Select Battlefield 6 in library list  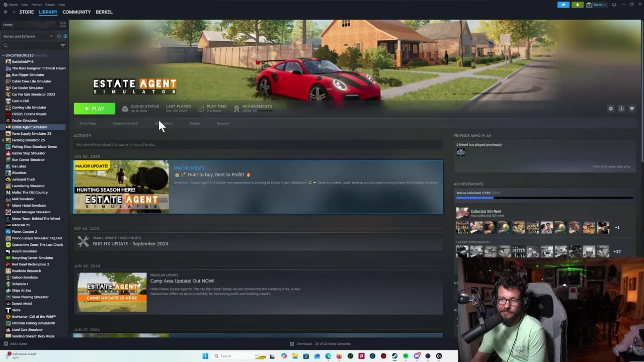[23, 62]
